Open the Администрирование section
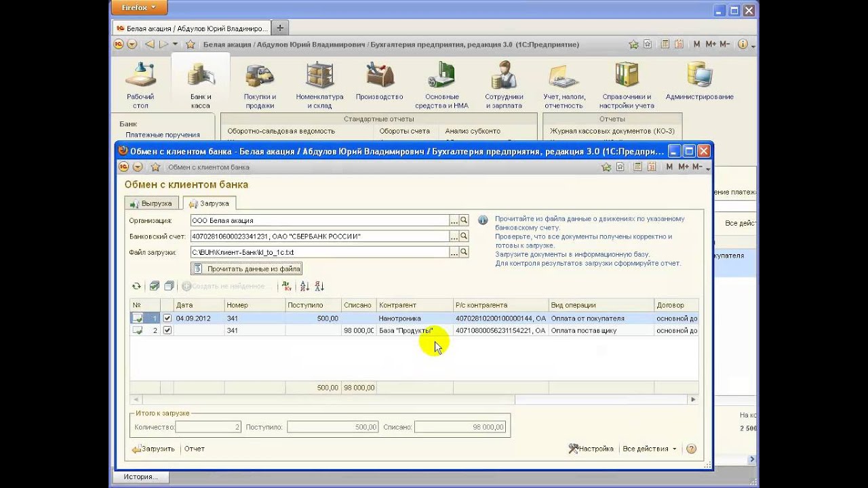Viewport: 868px width, 488px height. [x=699, y=81]
